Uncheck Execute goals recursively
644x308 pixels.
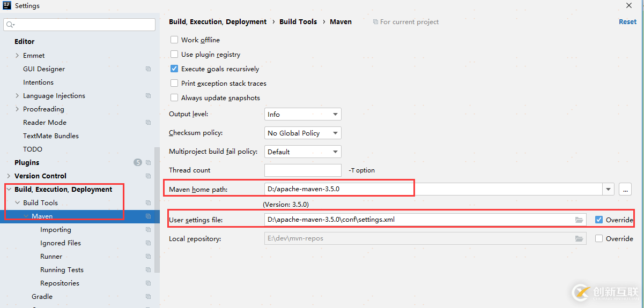174,69
